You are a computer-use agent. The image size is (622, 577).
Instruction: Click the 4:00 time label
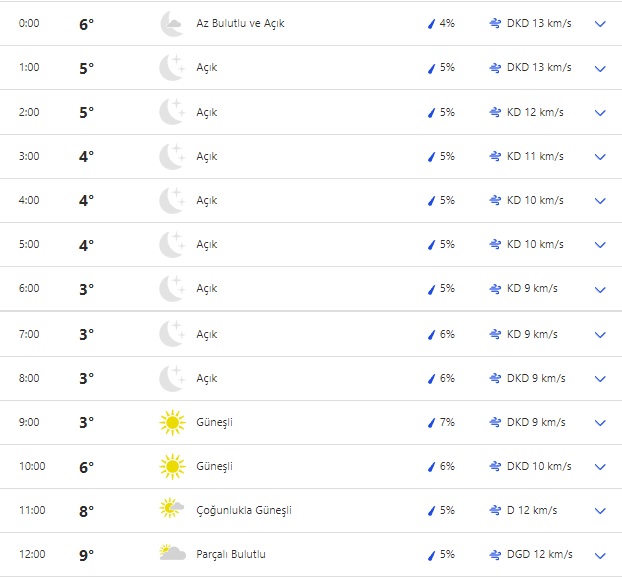click(30, 200)
